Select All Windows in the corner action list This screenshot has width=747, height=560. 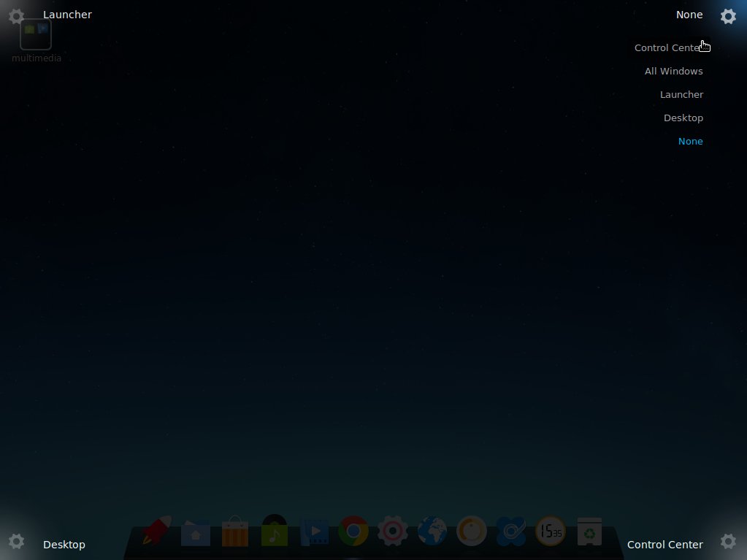point(674,72)
